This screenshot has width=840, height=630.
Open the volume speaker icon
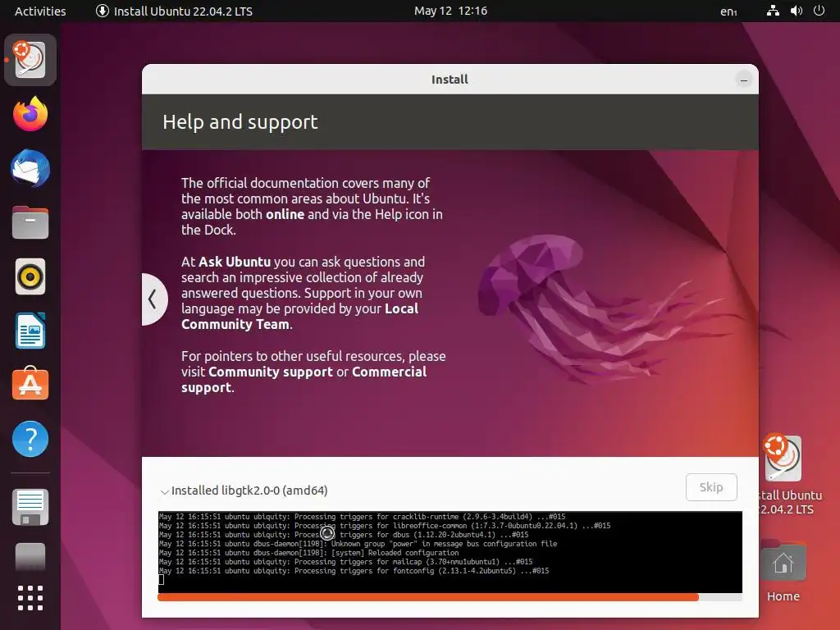point(796,11)
